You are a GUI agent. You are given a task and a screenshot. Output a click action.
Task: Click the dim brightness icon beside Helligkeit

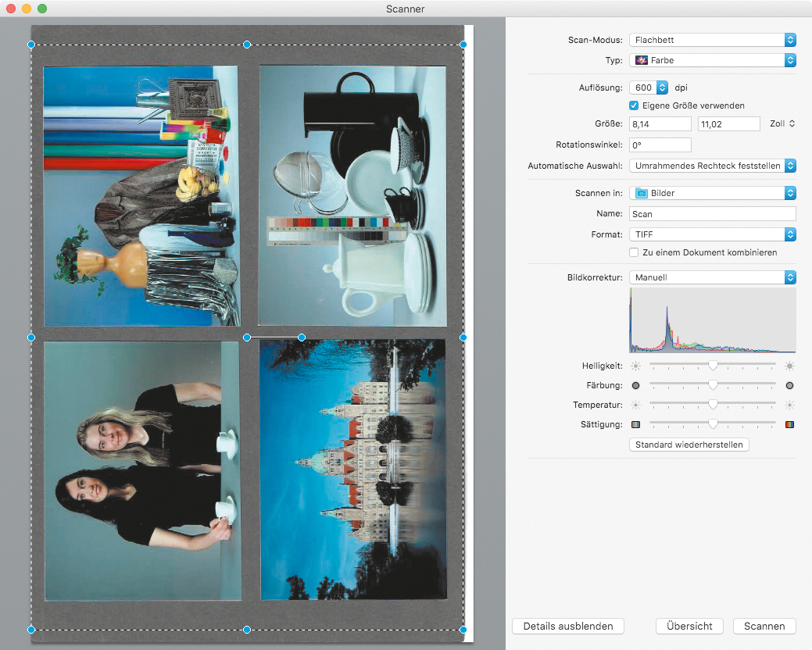635,366
